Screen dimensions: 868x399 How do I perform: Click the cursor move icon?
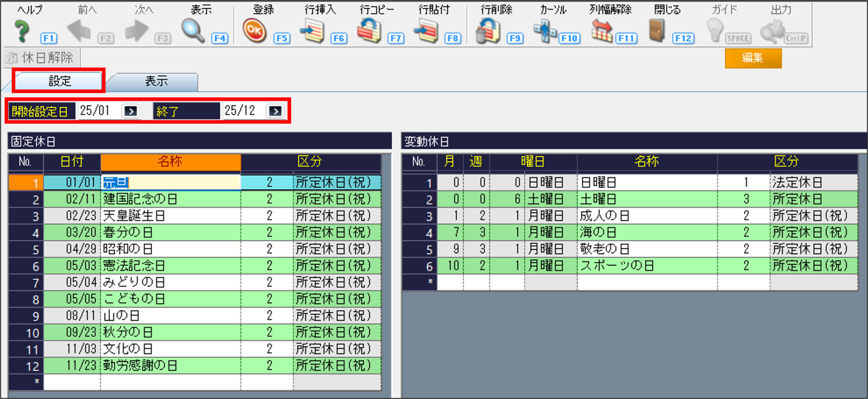coord(545,32)
